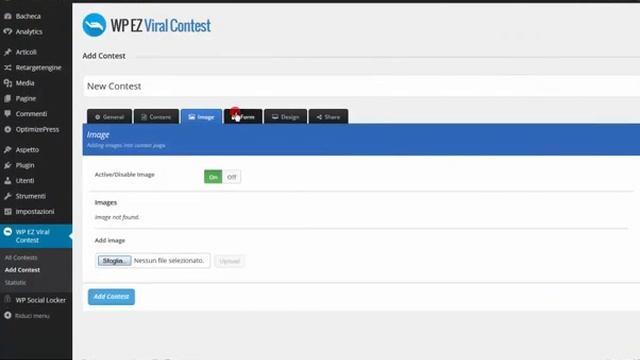Click the 'Active/Disable Image' label
Screen dimensions: 640x360
(124, 175)
